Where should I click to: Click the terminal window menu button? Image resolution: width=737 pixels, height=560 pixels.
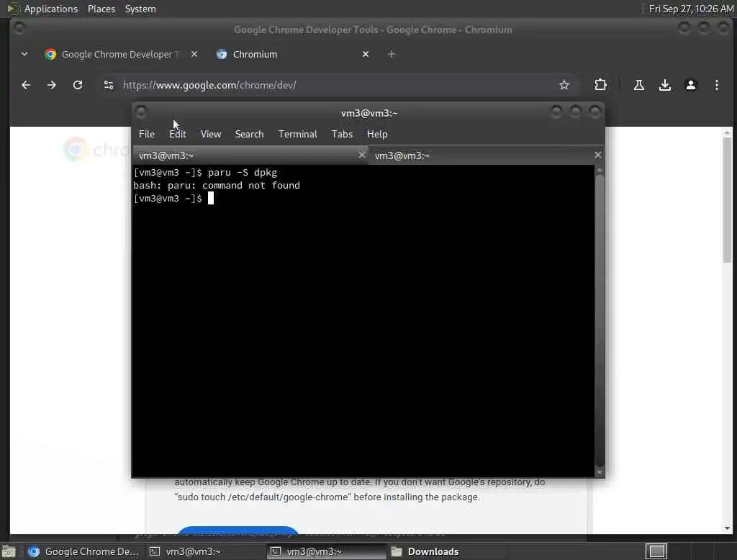point(140,112)
